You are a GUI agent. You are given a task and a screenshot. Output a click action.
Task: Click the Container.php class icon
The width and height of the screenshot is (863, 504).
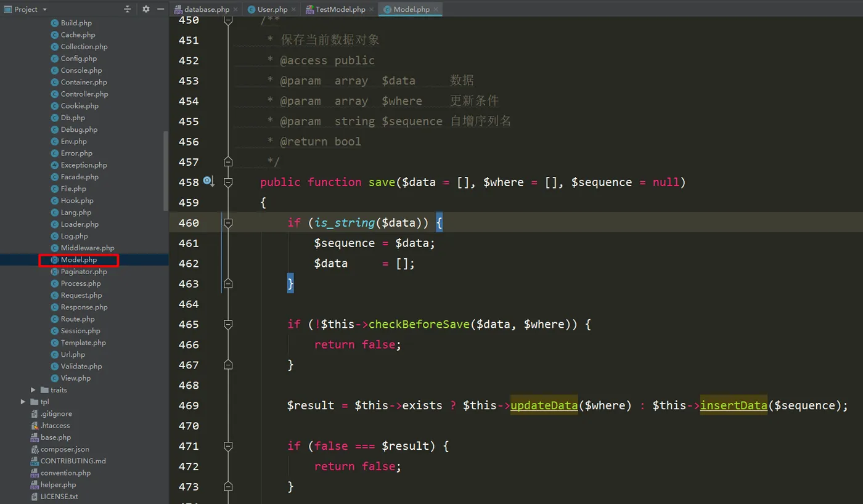coord(54,82)
